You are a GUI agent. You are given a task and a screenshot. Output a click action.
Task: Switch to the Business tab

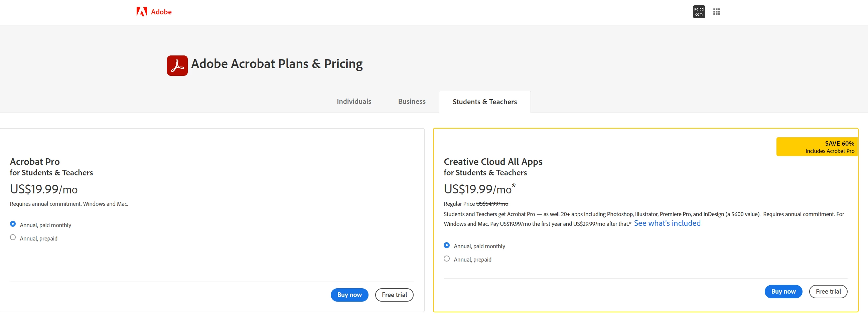pos(411,102)
